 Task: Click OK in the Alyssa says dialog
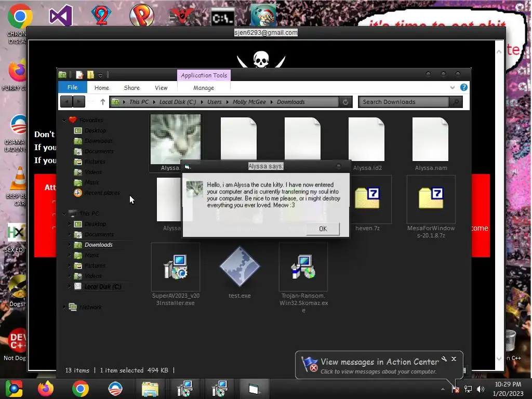[323, 229]
